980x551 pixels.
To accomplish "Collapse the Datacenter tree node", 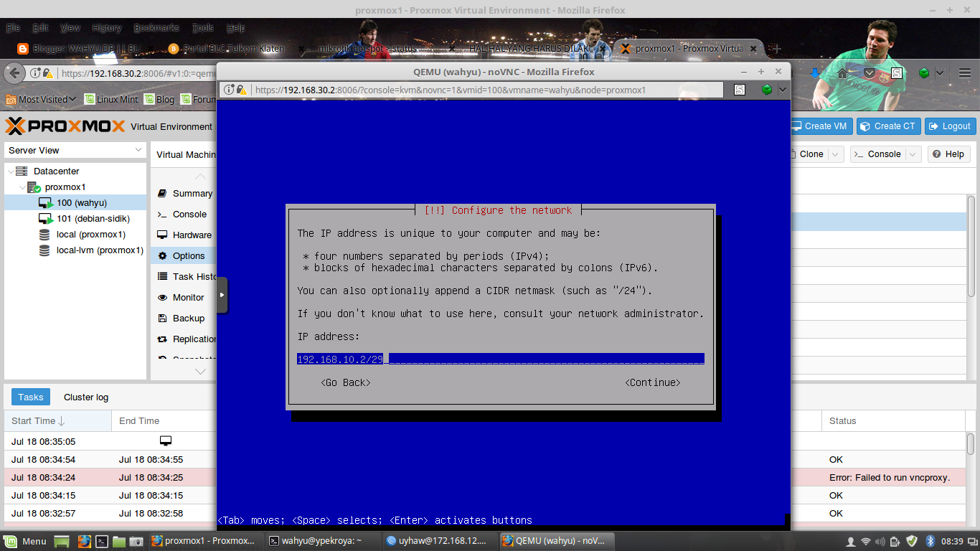I will click(10, 171).
